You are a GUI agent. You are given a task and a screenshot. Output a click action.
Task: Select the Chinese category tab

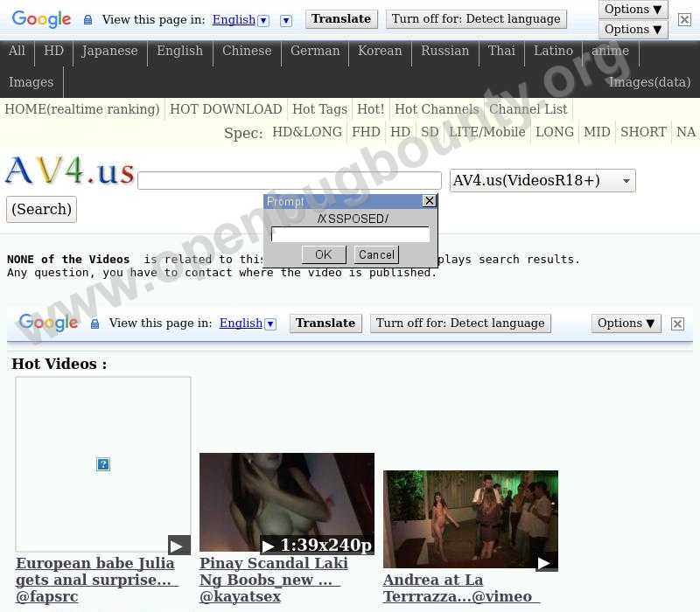click(x=247, y=51)
